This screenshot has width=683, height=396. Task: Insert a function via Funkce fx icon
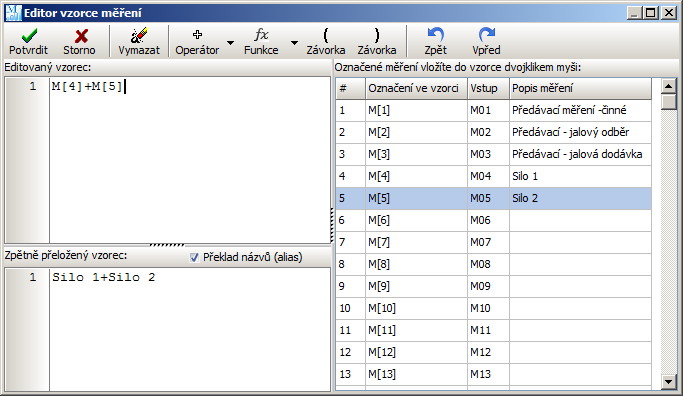click(x=261, y=41)
